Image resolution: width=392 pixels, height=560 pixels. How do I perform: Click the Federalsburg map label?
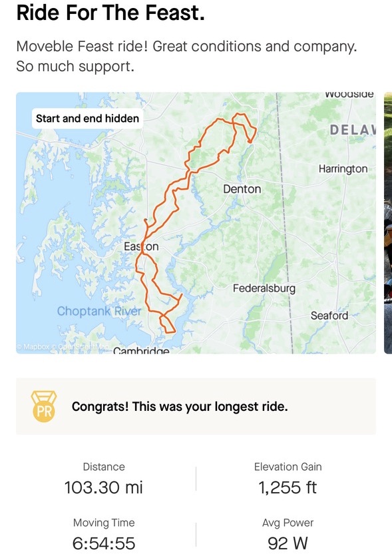coord(264,288)
